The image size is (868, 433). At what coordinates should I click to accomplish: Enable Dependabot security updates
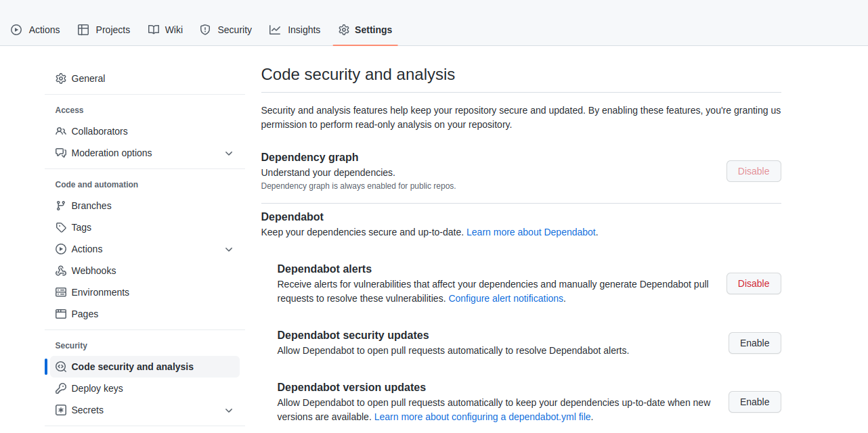[x=755, y=343]
